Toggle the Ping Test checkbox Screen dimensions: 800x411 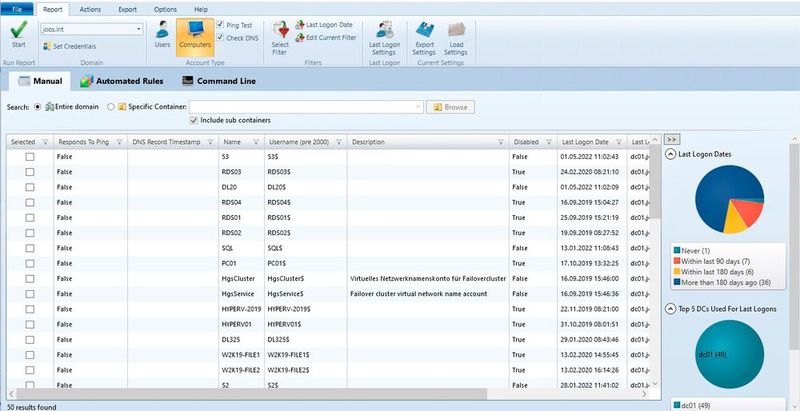tap(221, 26)
